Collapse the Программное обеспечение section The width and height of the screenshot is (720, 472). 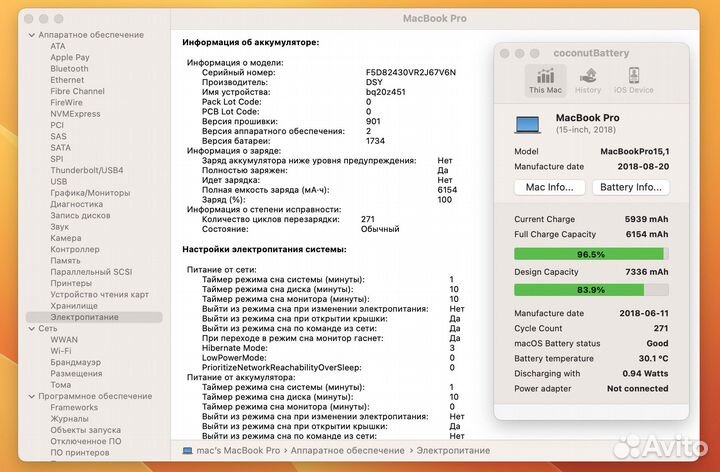click(32, 396)
